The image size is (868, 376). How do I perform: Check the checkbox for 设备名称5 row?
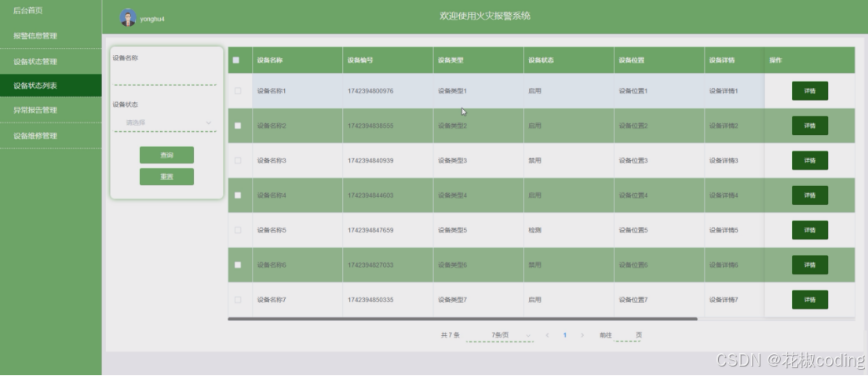[238, 230]
